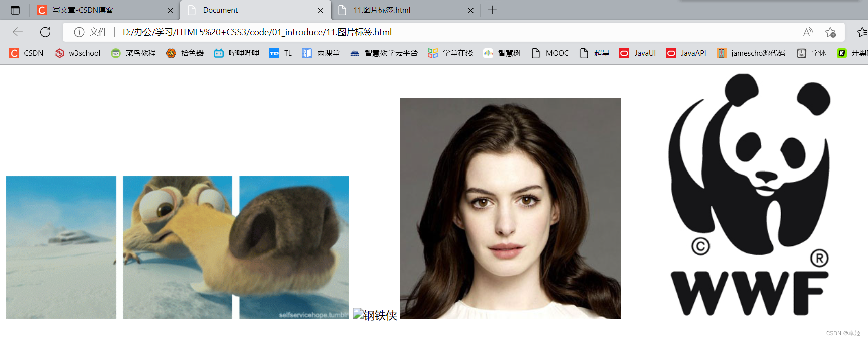Click the Ice Age squirrel image
868x341 pixels.
[x=177, y=247]
